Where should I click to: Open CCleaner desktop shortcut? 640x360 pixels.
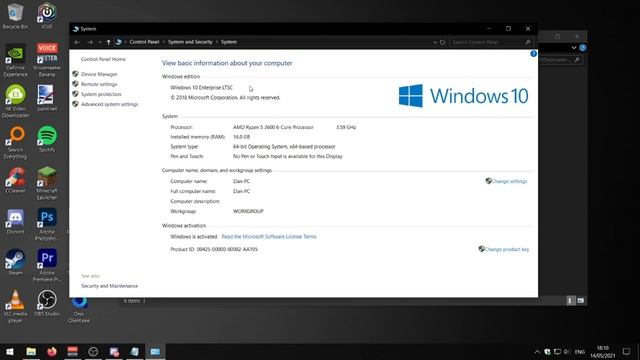pyautogui.click(x=16, y=180)
